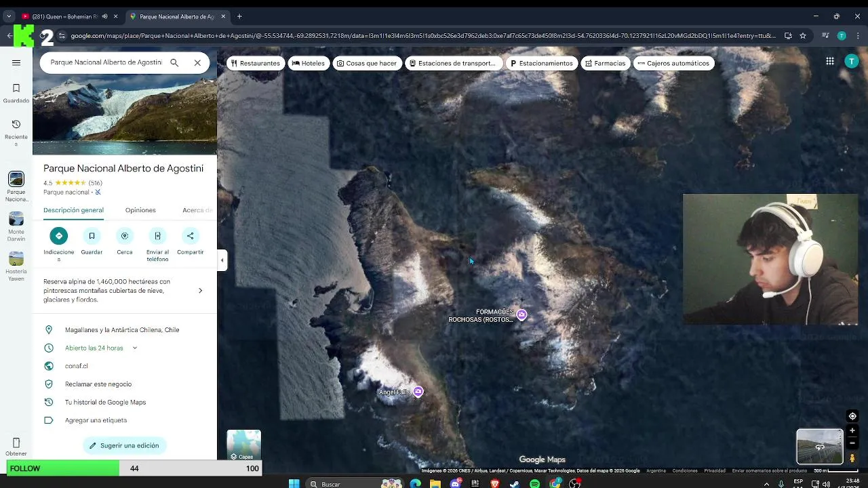Expand the park description chevron
Viewport: 868px width, 488px height.
coord(200,291)
